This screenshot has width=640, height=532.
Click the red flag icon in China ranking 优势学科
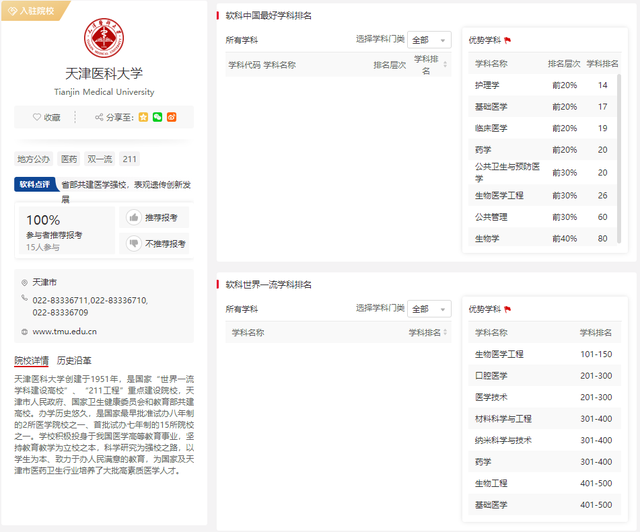507,40
